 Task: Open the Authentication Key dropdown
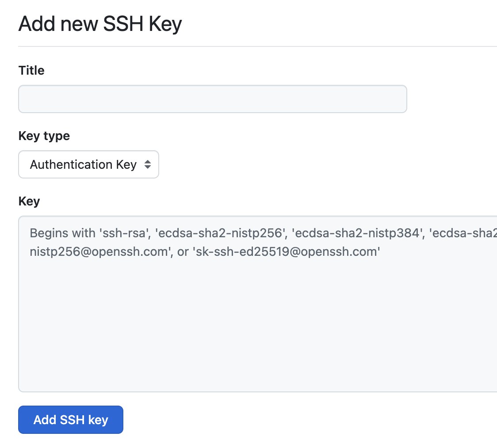88,165
